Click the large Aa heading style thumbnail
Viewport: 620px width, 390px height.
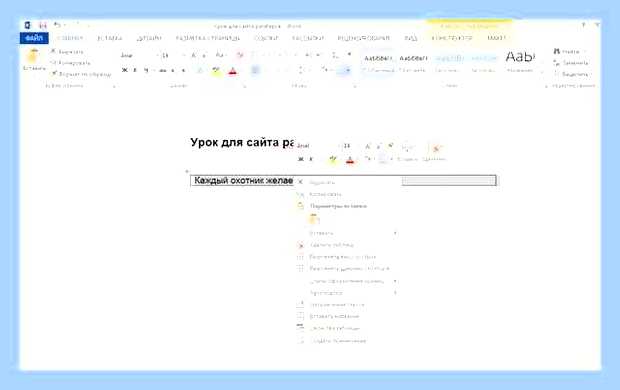click(x=520, y=58)
